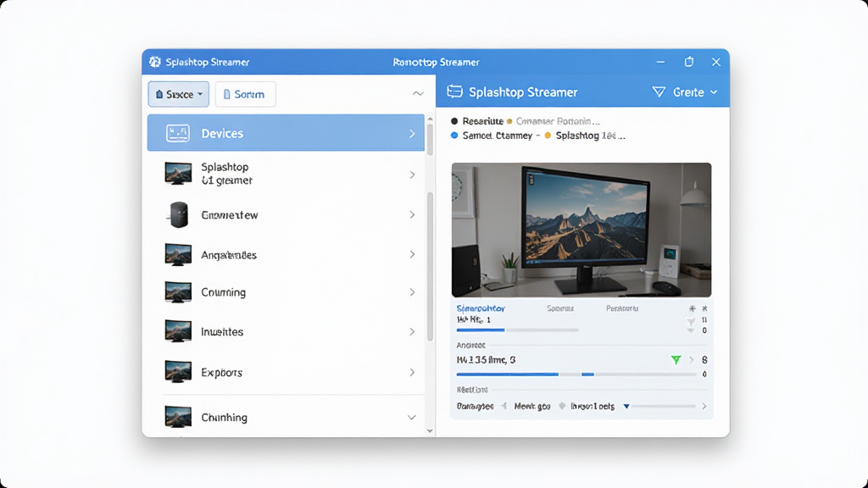Open the Sixce dropdown button

178,94
